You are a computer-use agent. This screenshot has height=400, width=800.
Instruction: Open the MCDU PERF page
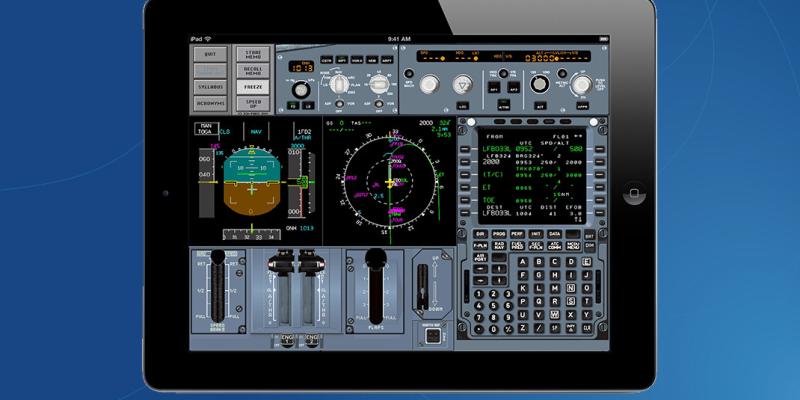[517, 234]
